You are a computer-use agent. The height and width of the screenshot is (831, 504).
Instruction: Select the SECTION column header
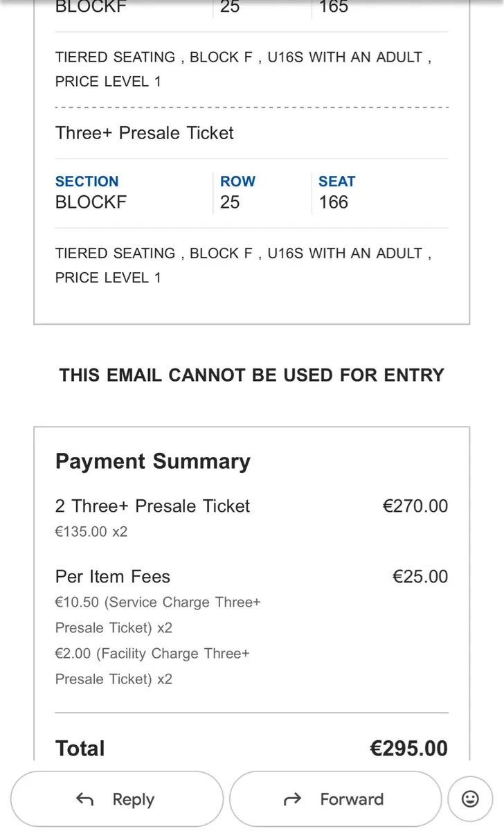(x=87, y=181)
